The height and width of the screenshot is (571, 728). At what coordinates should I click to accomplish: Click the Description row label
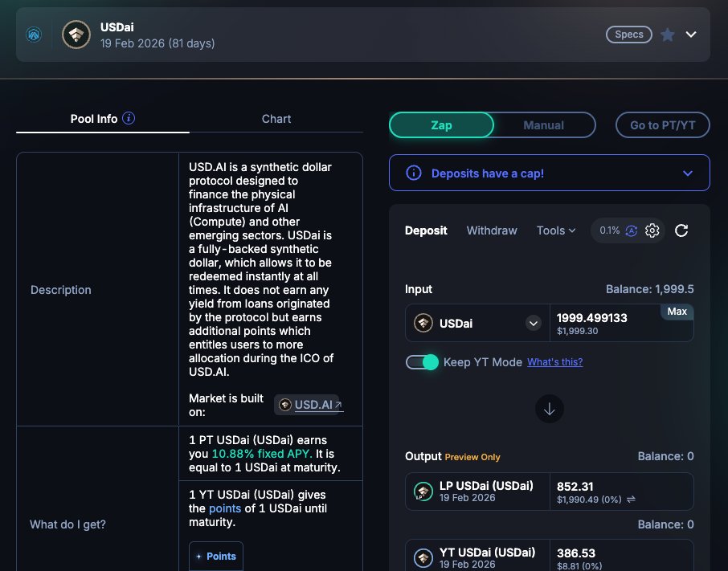(x=61, y=290)
